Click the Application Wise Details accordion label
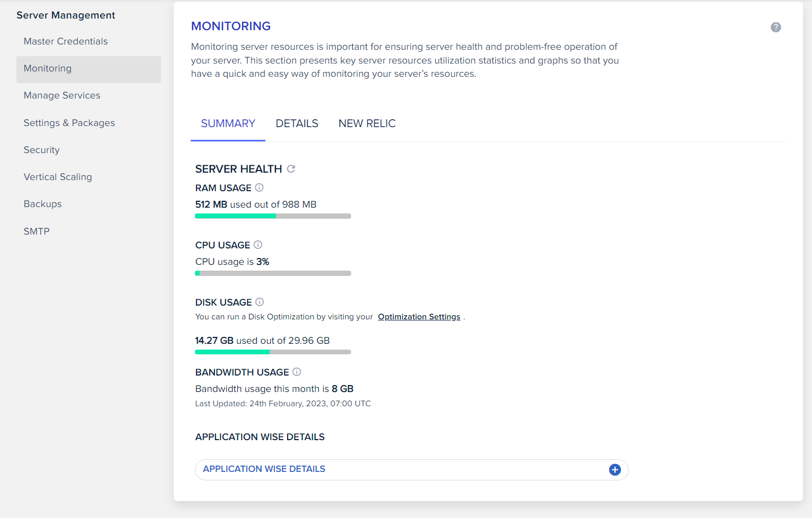This screenshot has width=812, height=518. (x=264, y=469)
